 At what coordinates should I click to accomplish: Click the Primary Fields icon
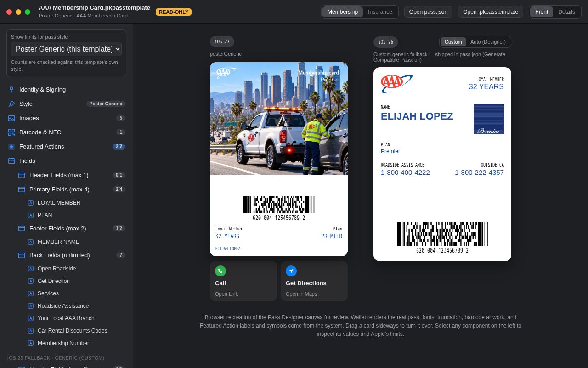[x=22, y=190]
